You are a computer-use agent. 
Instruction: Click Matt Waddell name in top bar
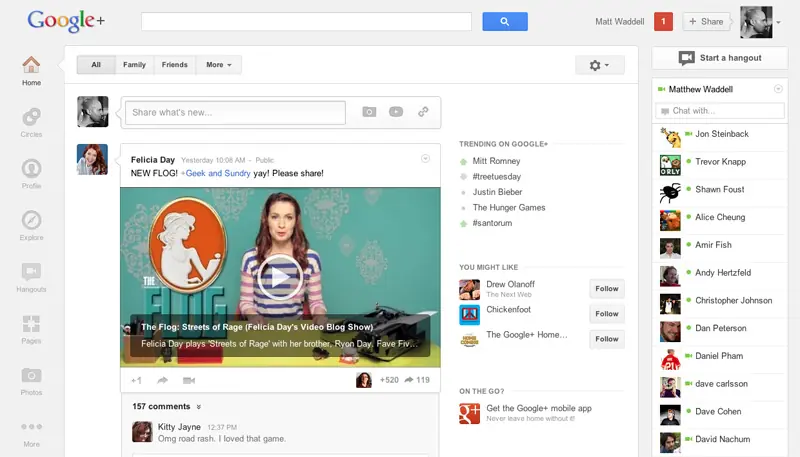pos(619,21)
